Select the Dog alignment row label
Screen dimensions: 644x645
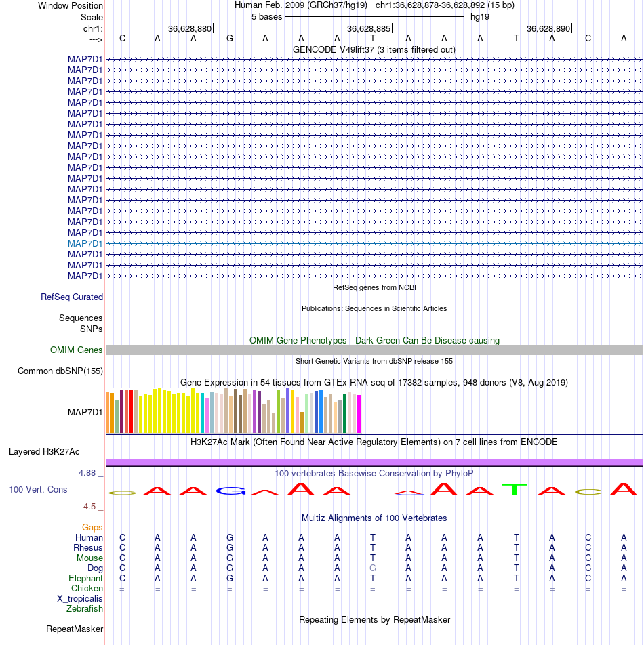tap(95, 568)
